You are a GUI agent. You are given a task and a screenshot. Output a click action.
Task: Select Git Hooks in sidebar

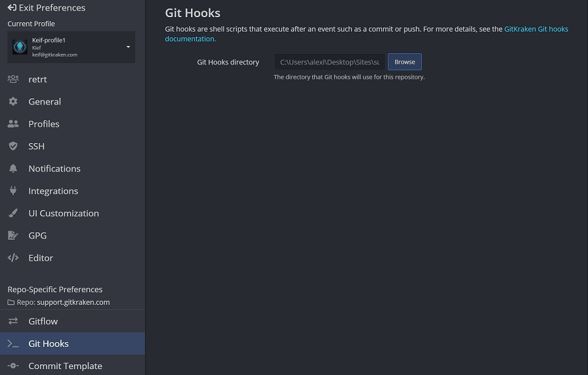(49, 343)
